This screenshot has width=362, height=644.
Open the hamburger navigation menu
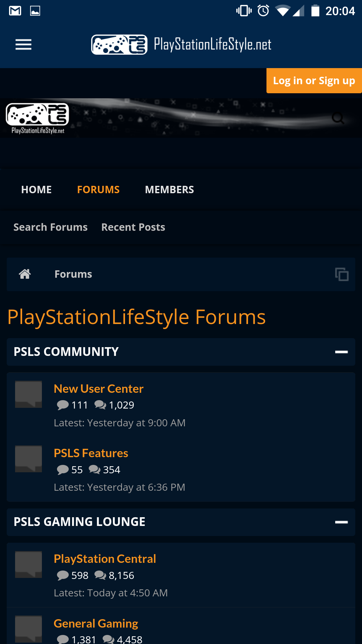click(23, 44)
